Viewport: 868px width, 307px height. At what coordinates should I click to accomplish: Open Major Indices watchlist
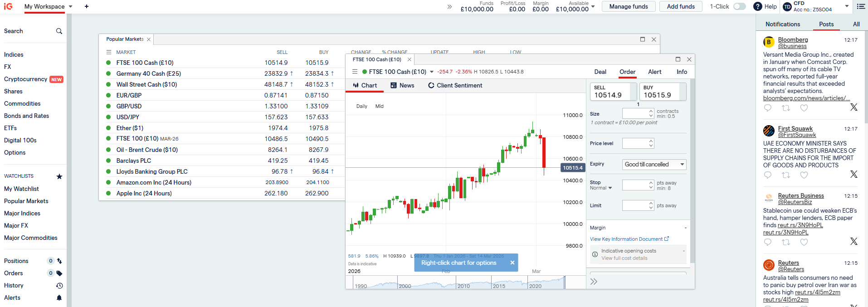[22, 213]
